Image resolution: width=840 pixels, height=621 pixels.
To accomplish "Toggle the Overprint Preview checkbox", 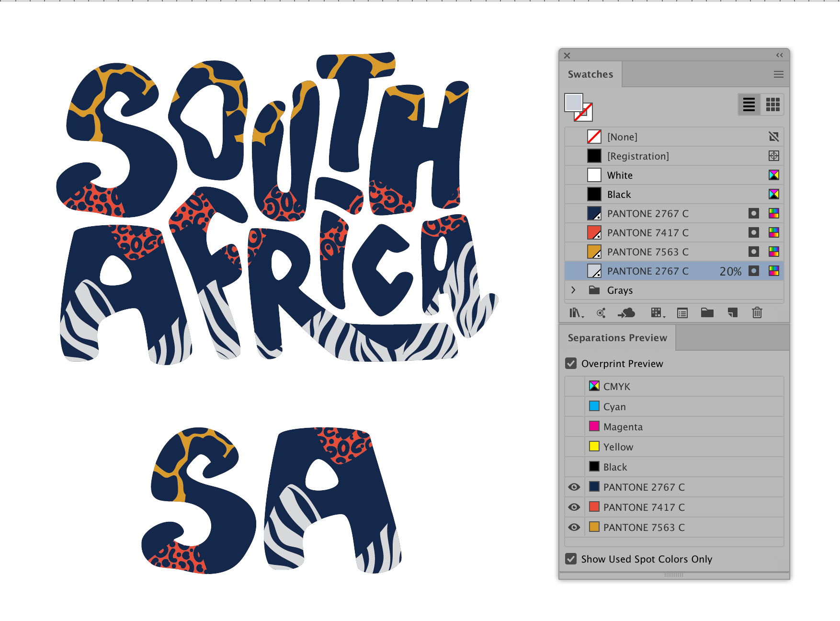I will [x=571, y=363].
